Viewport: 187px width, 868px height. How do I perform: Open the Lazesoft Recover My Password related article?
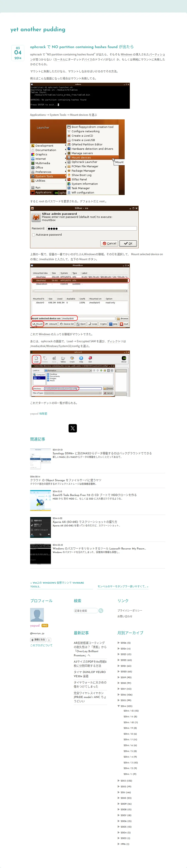tap(99, 548)
